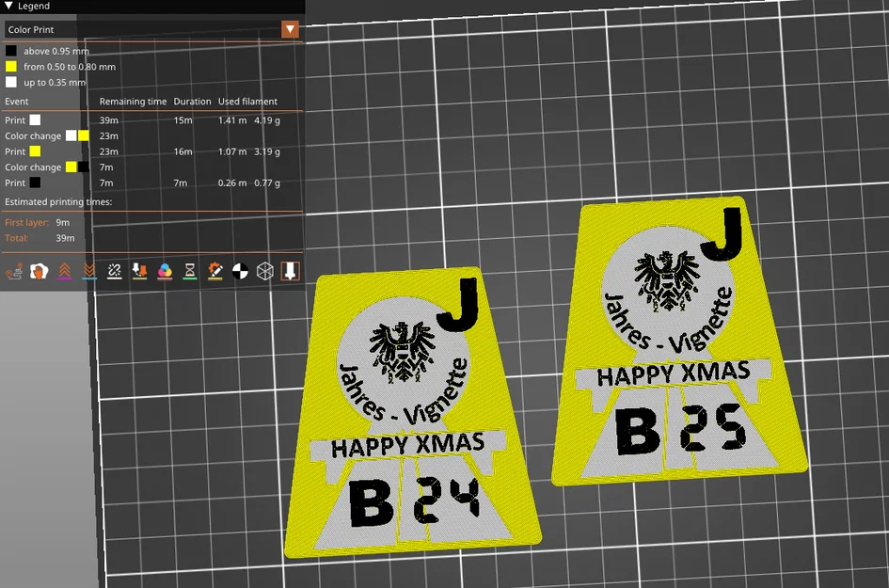
Task: Click '0.26 m' filament length value
Action: (232, 183)
